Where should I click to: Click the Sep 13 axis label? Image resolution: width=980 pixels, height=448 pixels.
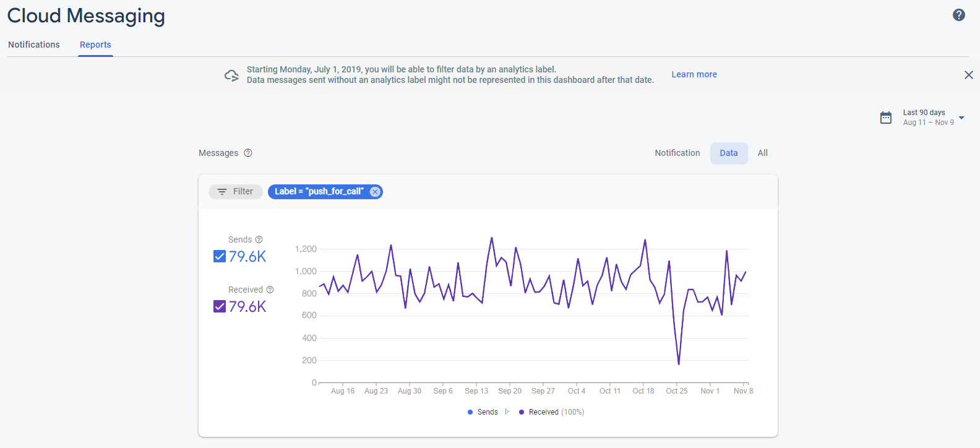(x=476, y=391)
